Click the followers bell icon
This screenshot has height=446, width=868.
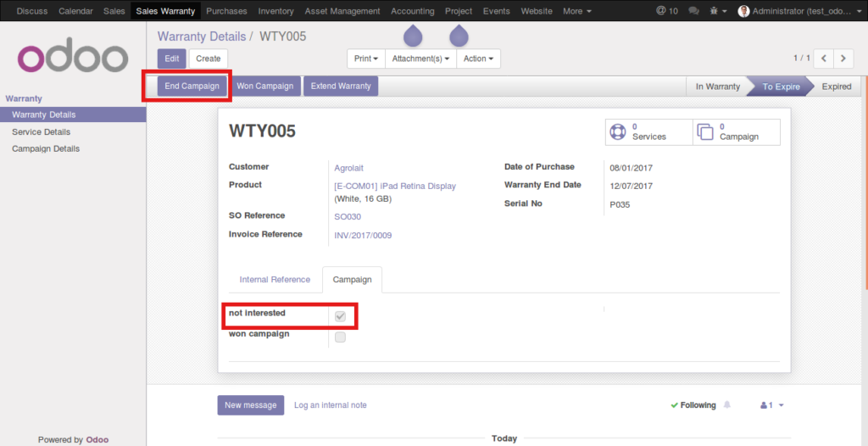pos(726,405)
